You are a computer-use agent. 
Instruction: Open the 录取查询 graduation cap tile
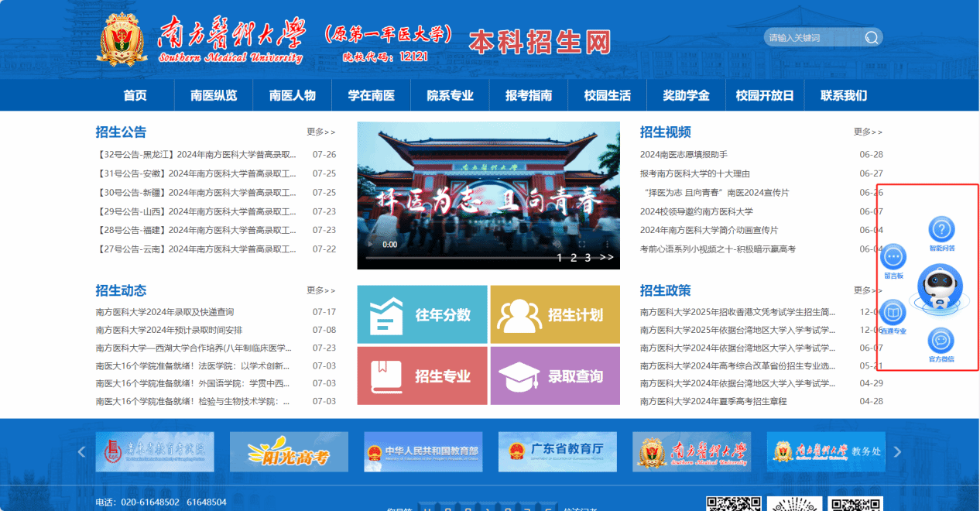pos(555,376)
